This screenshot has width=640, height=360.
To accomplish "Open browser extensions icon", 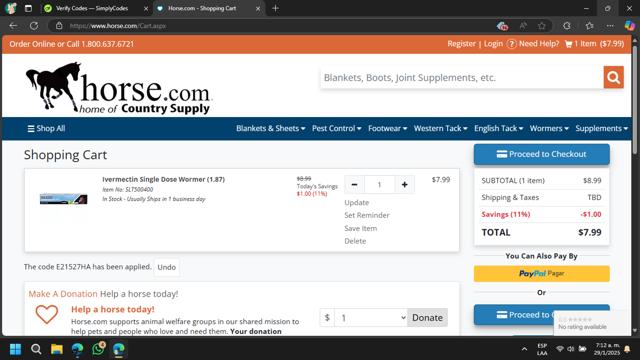I will point(567,26).
